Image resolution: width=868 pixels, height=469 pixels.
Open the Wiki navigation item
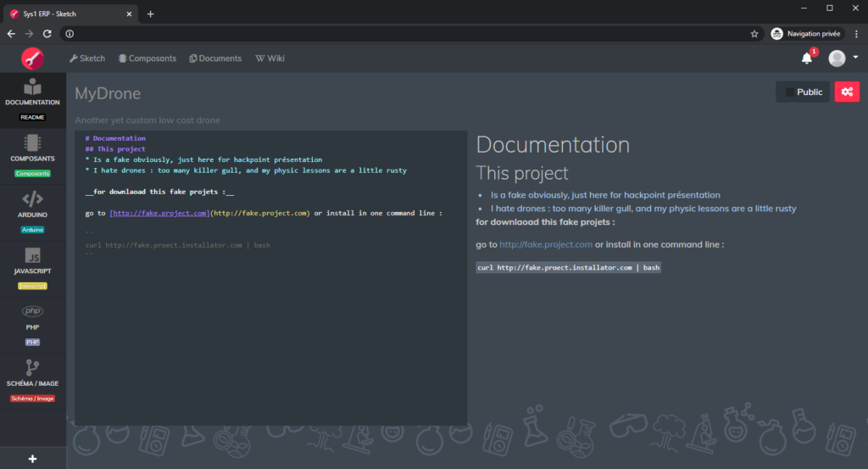270,59
